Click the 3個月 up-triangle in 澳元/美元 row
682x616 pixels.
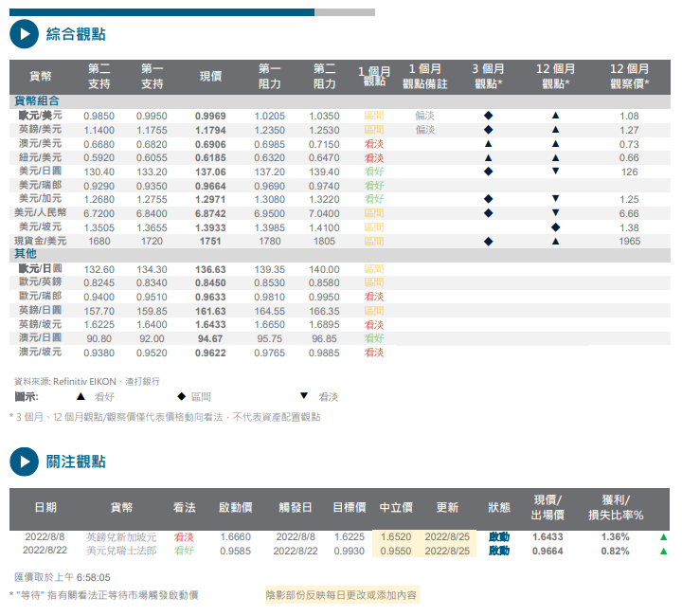click(x=488, y=144)
